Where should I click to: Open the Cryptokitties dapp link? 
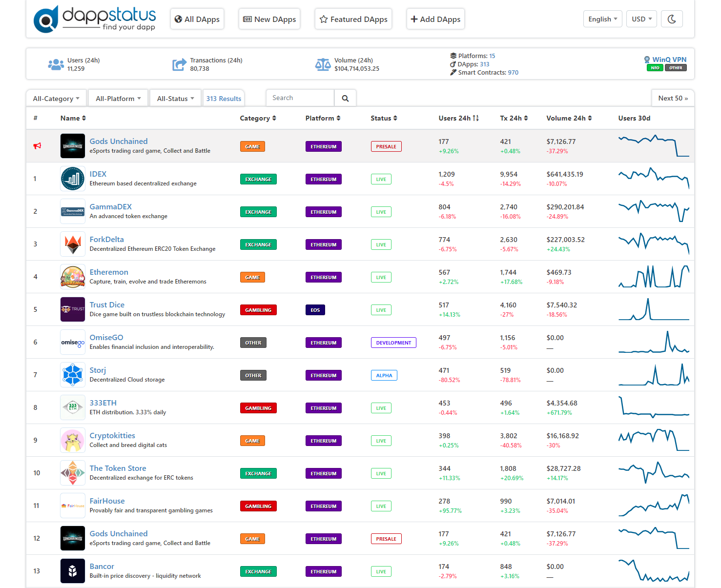coord(112,435)
